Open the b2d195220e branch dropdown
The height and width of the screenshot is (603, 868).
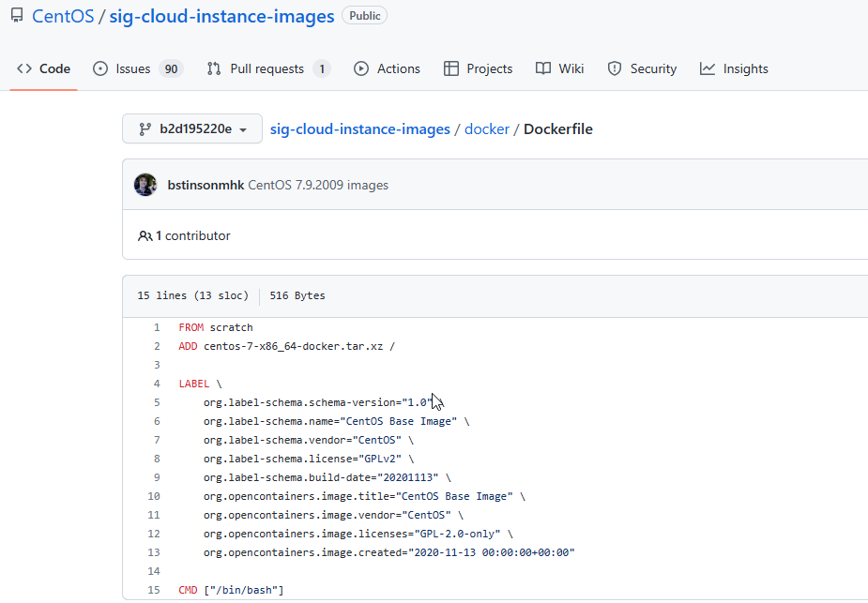[x=192, y=128]
